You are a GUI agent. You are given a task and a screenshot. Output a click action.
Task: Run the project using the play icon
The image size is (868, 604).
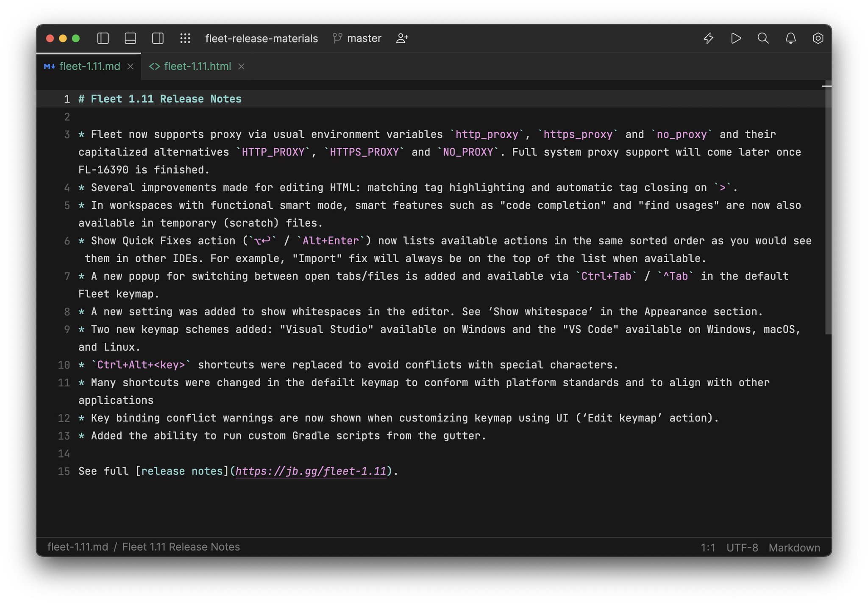pos(736,38)
